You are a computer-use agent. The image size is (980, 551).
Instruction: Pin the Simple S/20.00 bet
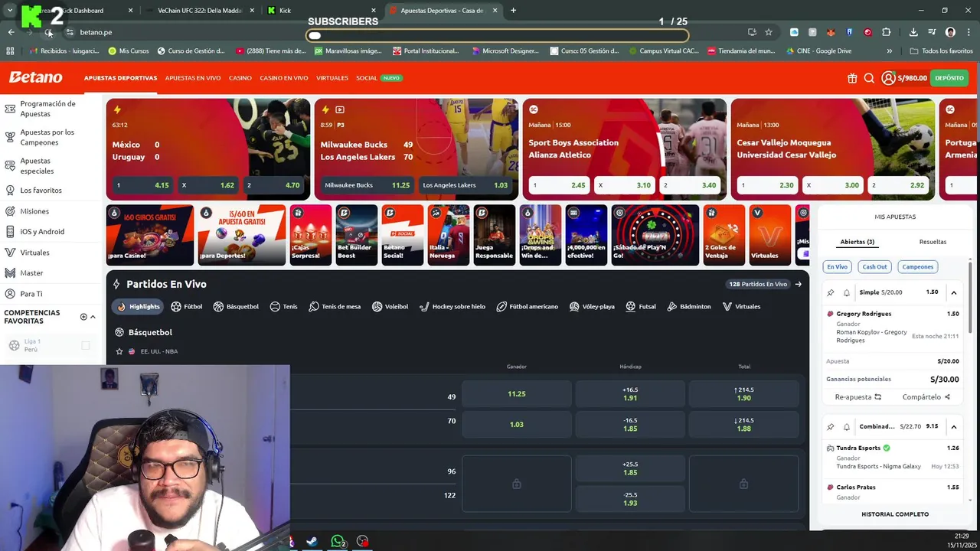830,292
